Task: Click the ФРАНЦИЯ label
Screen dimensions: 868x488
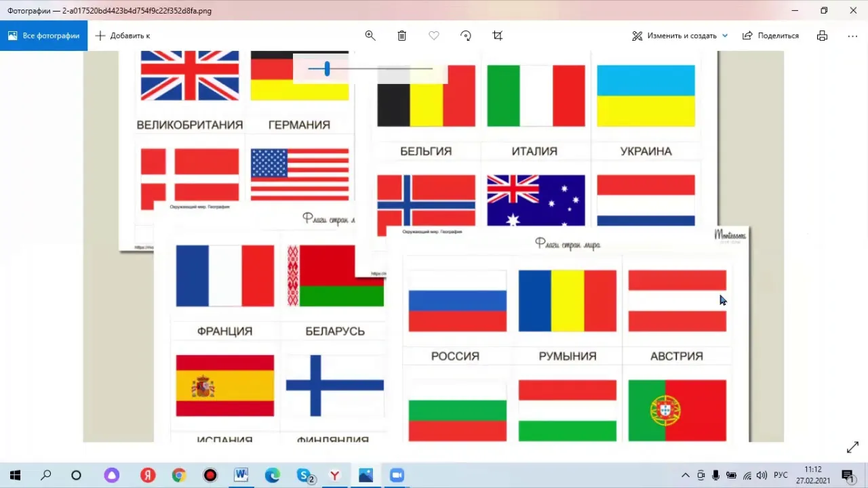Action: (x=224, y=331)
